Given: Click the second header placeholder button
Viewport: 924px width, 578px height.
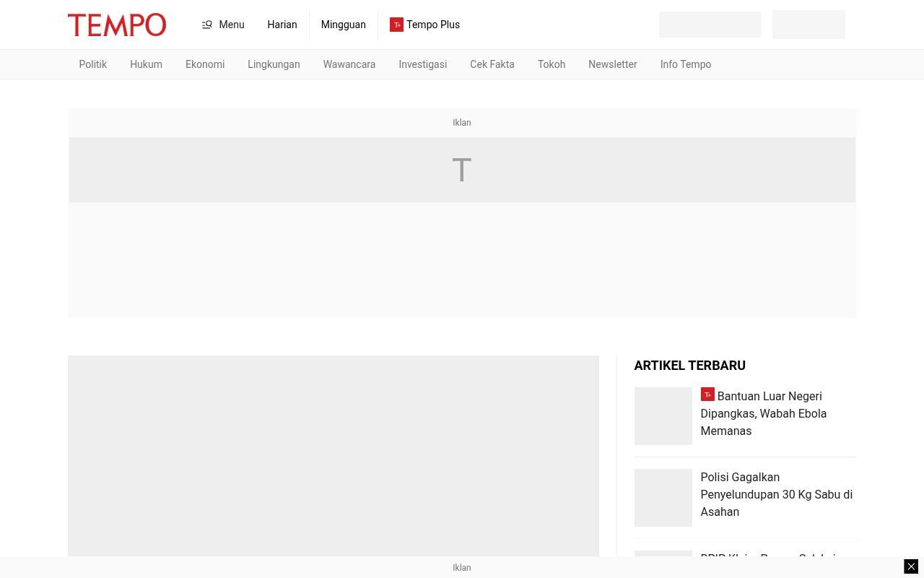Looking at the screenshot, I should pyautogui.click(x=808, y=25).
